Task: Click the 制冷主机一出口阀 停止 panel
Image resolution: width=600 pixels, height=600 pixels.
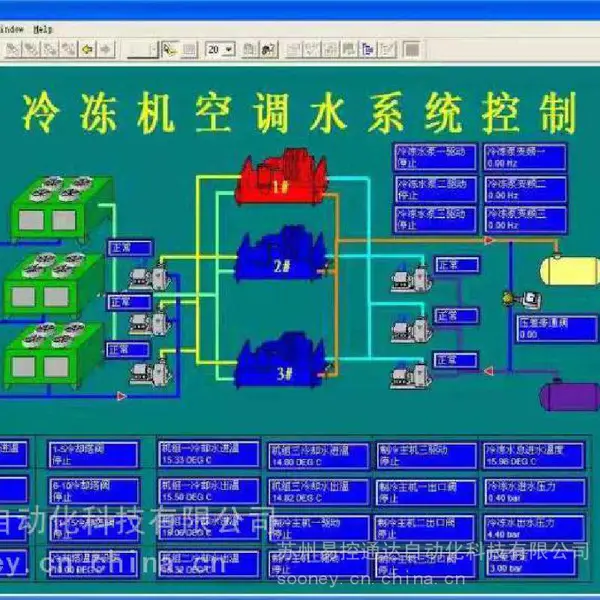Action: point(426,492)
